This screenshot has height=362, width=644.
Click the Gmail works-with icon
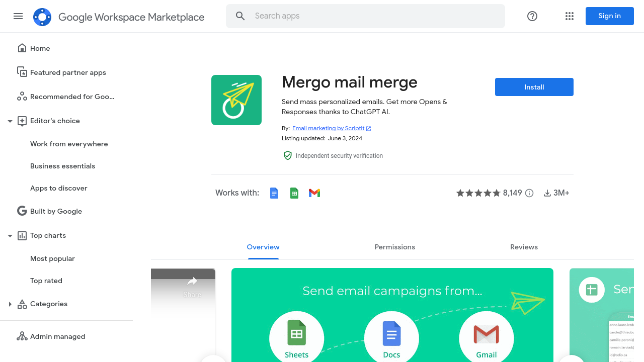coord(314,193)
